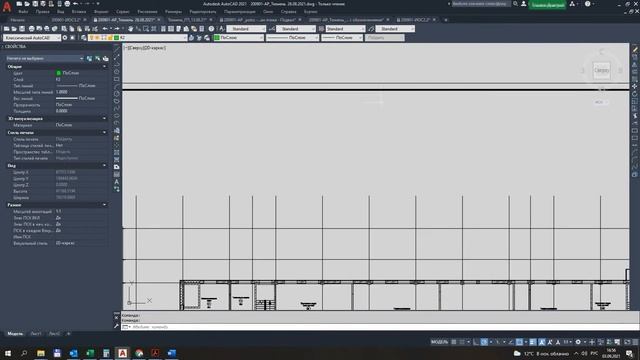
Task: Click the Plot printer icon in the quick access toolbar
Action: tap(67, 4)
